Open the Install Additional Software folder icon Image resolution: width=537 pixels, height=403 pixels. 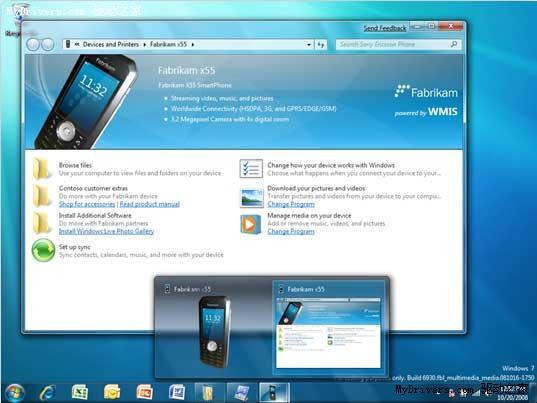point(42,223)
